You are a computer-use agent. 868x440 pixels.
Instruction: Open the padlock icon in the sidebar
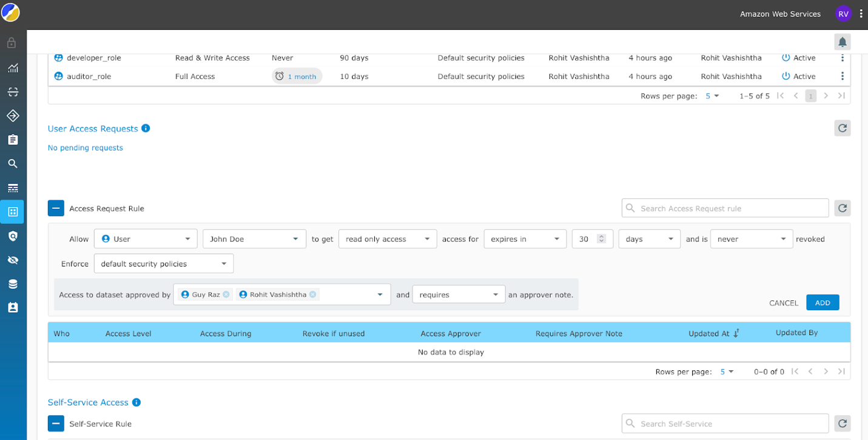(12, 43)
